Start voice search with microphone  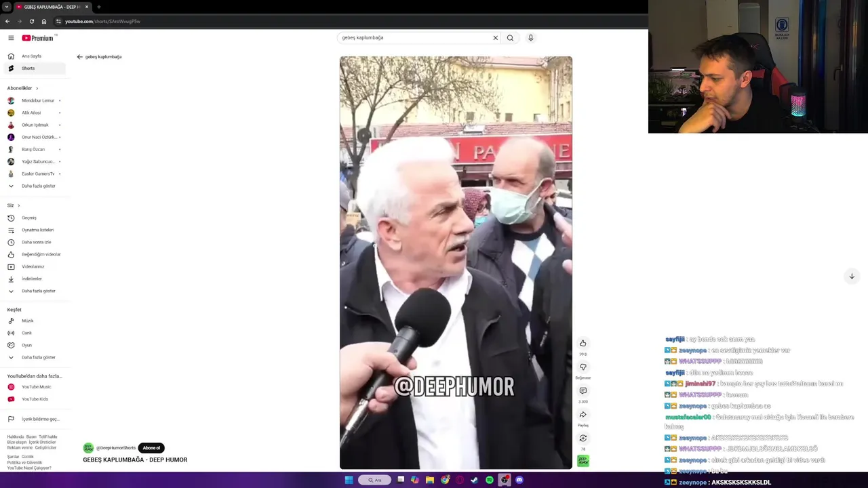tap(530, 38)
